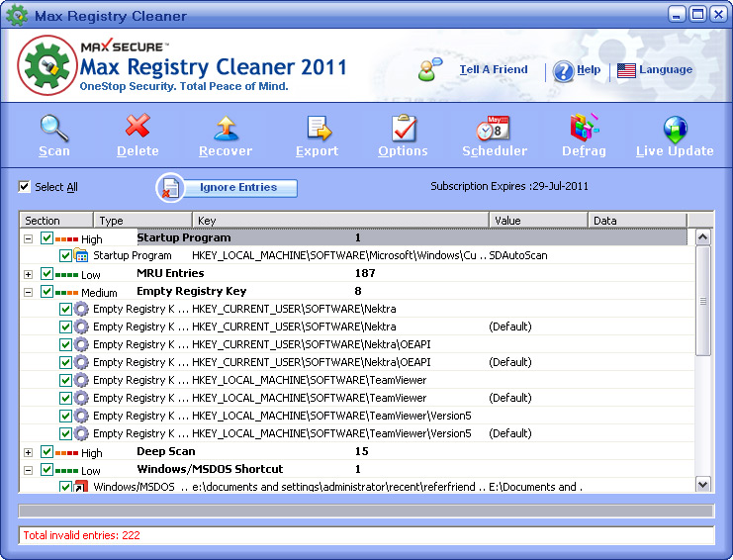Click the Data column header

(637, 221)
